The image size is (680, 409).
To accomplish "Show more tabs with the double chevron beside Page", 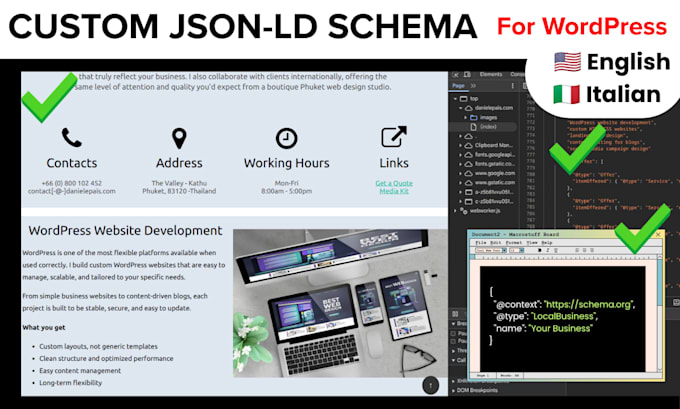I will 473,85.
